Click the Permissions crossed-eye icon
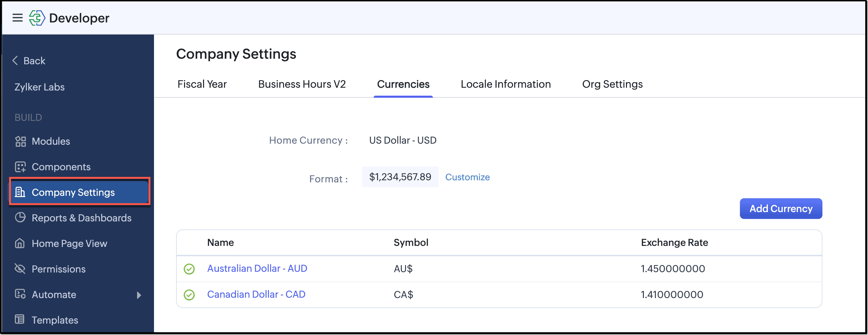This screenshot has height=335, width=868. (20, 269)
